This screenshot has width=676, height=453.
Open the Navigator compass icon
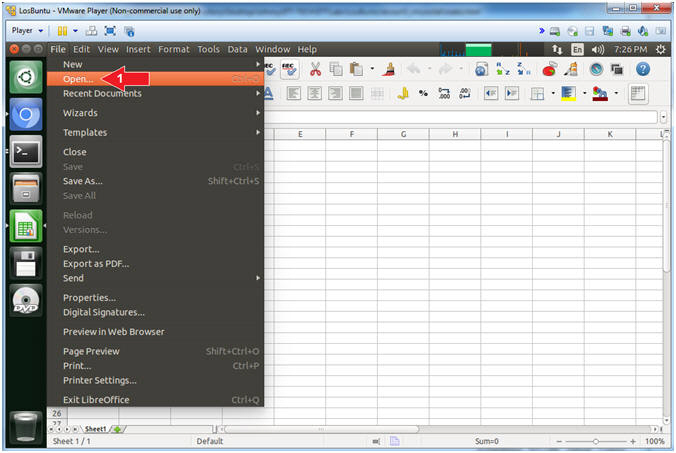[x=596, y=69]
